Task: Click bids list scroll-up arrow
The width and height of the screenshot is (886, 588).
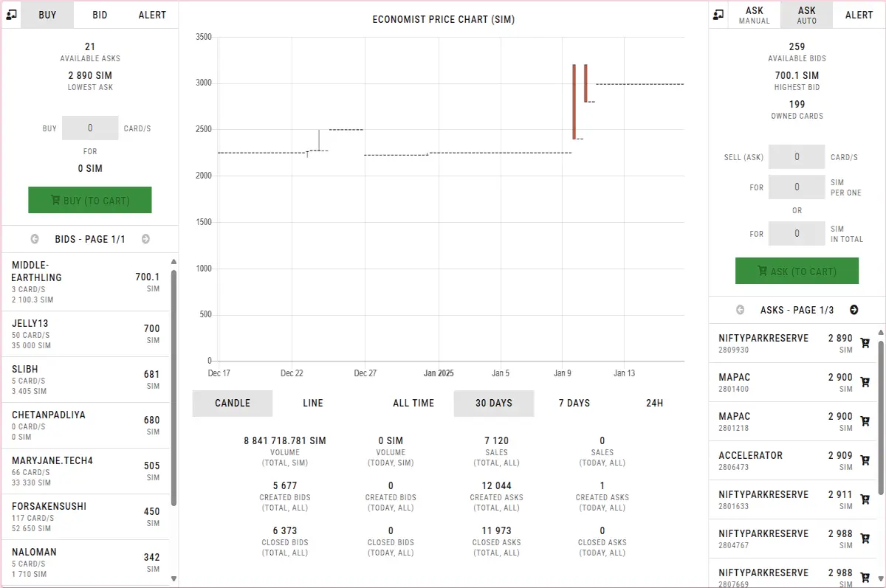Action: coord(174,261)
